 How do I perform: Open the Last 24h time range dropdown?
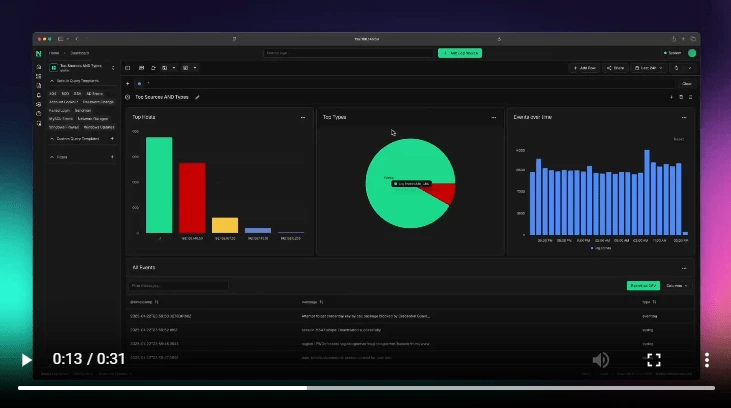(648, 68)
